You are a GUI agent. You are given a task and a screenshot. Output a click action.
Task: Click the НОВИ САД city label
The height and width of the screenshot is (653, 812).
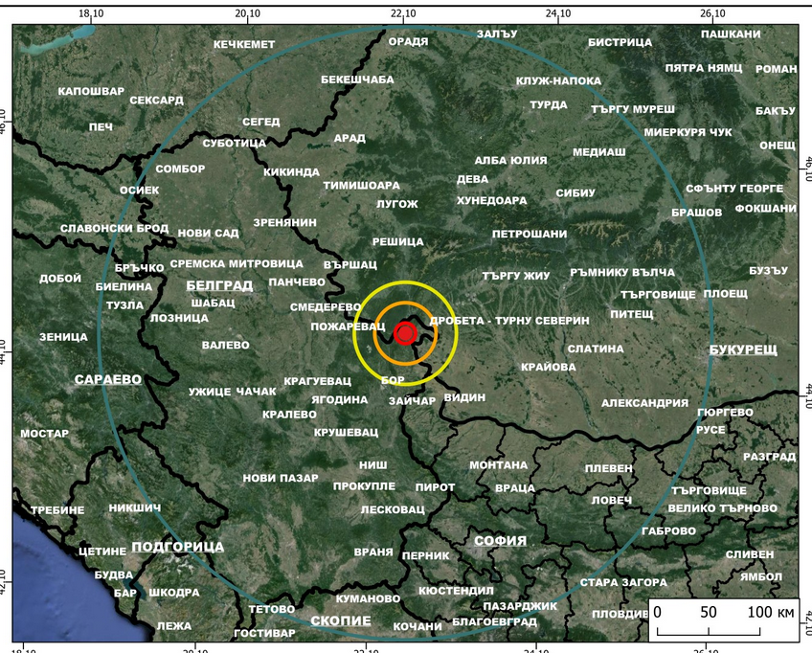click(208, 233)
